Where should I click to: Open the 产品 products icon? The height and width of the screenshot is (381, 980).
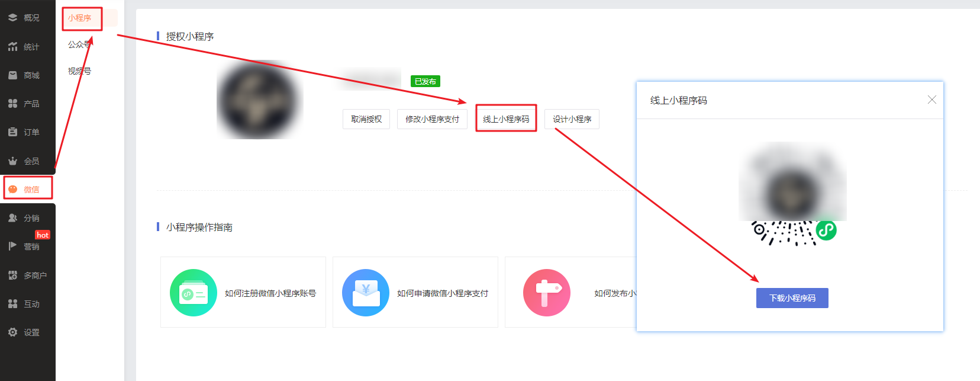12,104
